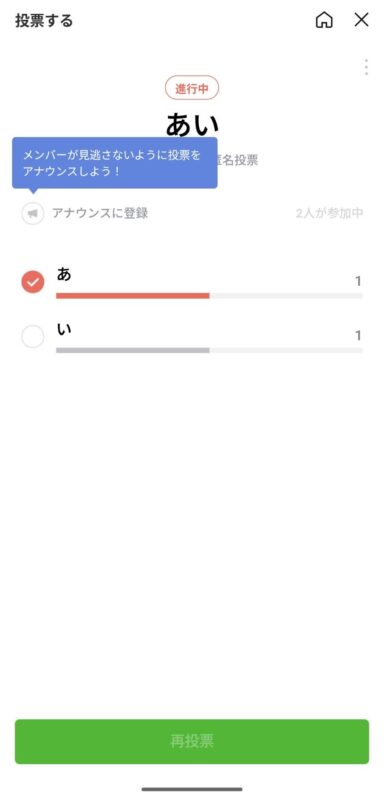The height and width of the screenshot is (800, 384).
Task: Tap the 匿名投票 label text
Action: pyautogui.click(x=238, y=160)
